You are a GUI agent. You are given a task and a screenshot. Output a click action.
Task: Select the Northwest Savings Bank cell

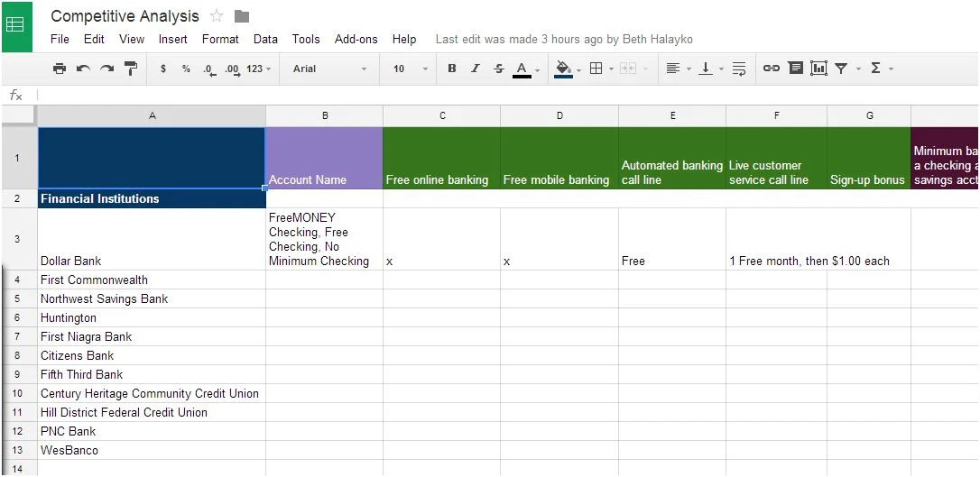point(152,298)
